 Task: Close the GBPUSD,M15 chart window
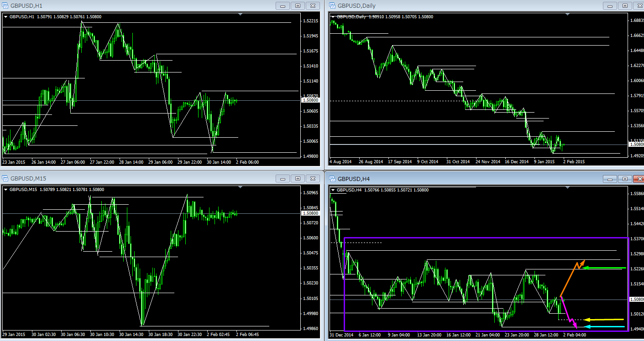pyautogui.click(x=313, y=179)
